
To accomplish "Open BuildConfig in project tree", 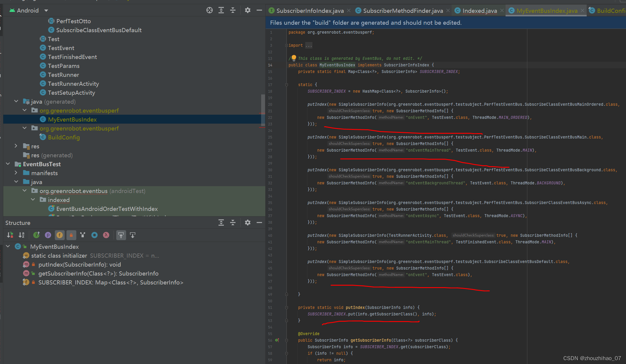I will 64,137.
